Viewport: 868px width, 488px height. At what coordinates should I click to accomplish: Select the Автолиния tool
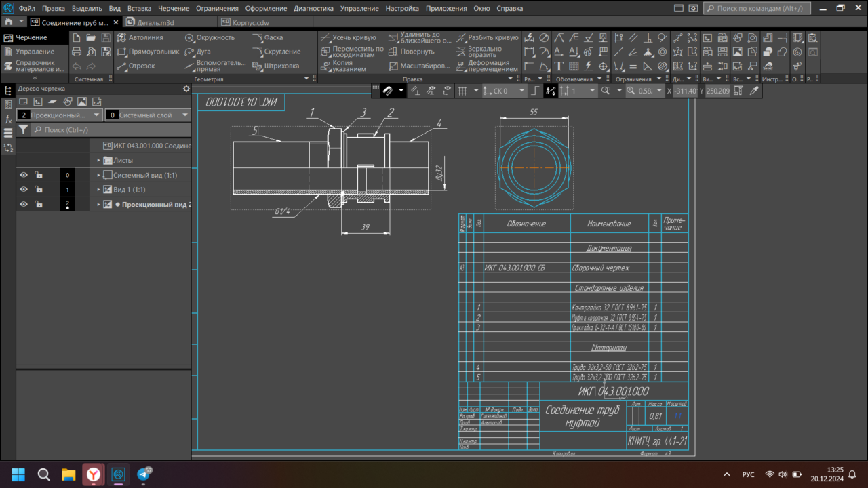(x=140, y=37)
